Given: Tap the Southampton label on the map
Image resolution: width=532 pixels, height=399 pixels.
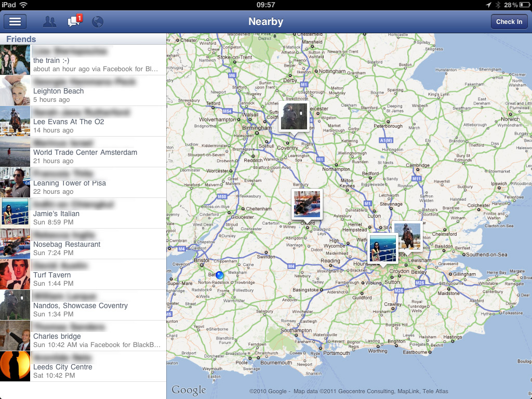Looking at the screenshot, I should [x=296, y=330].
